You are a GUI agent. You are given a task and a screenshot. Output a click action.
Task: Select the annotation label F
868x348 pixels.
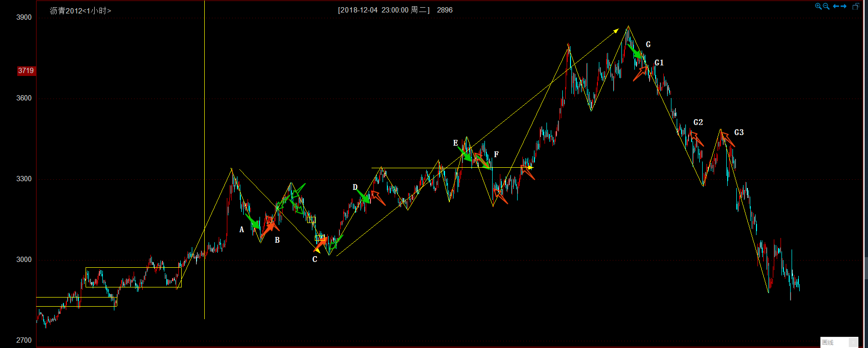click(496, 154)
